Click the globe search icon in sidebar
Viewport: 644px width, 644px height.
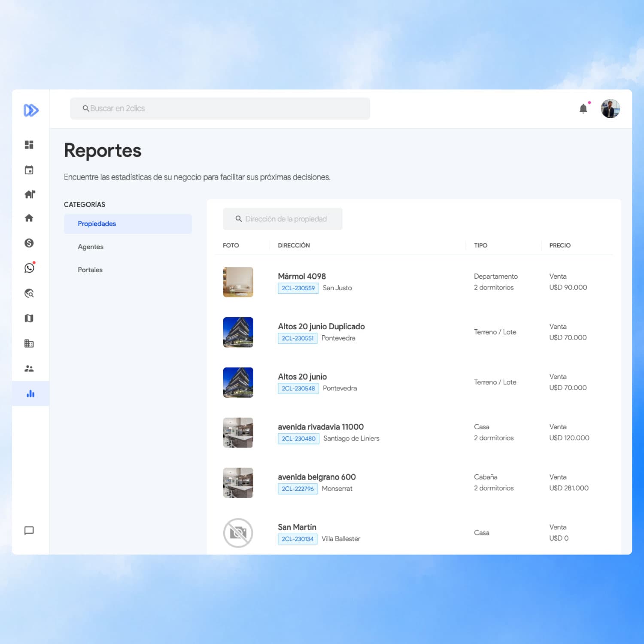tap(29, 293)
